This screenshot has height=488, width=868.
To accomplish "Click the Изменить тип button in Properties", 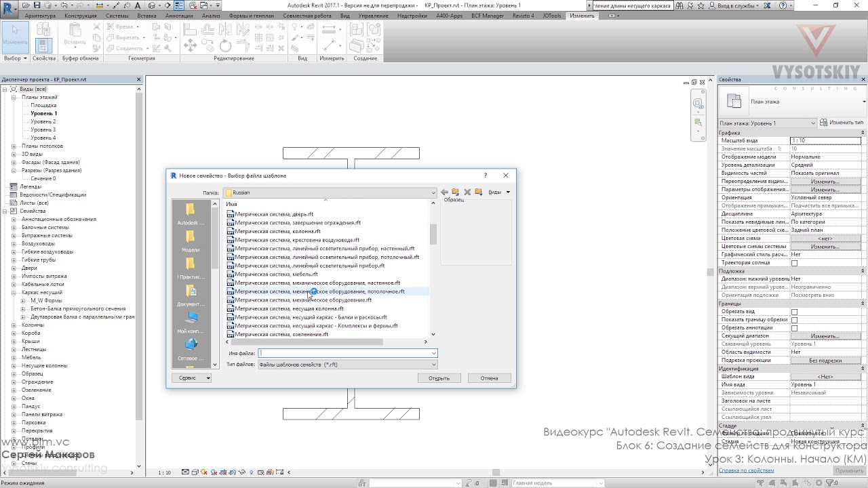I will [842, 123].
